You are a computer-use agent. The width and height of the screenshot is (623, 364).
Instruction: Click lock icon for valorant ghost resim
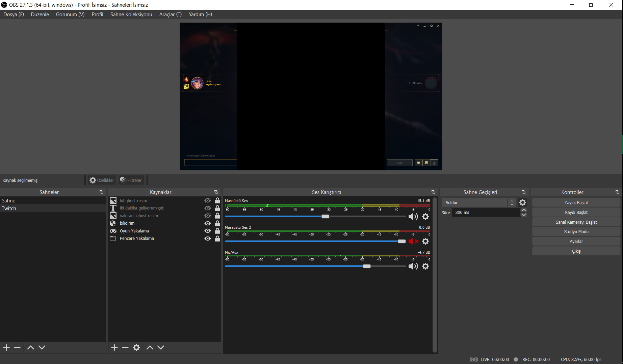[x=217, y=216]
